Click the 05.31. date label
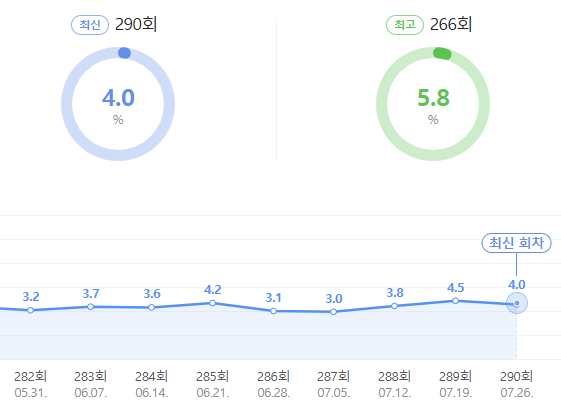Screen dimensions: 561x412 31,393
